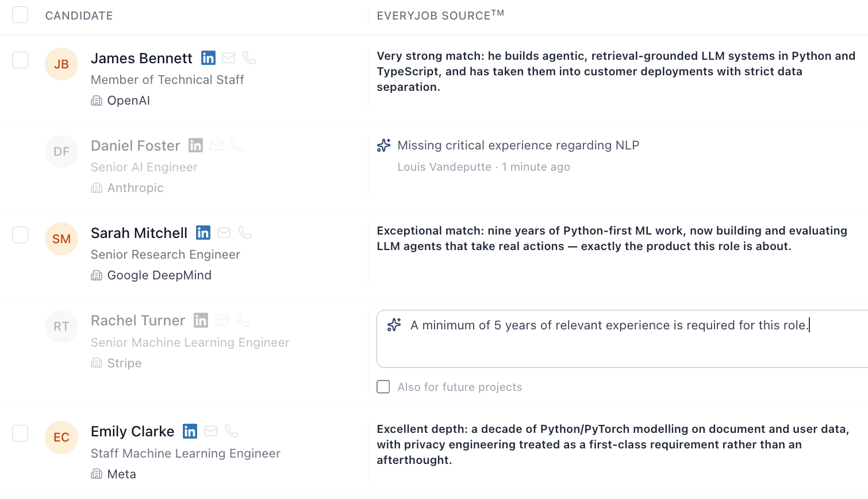868x499 pixels.
Task: Select James Bennett's row checkbox
Action: click(x=20, y=60)
